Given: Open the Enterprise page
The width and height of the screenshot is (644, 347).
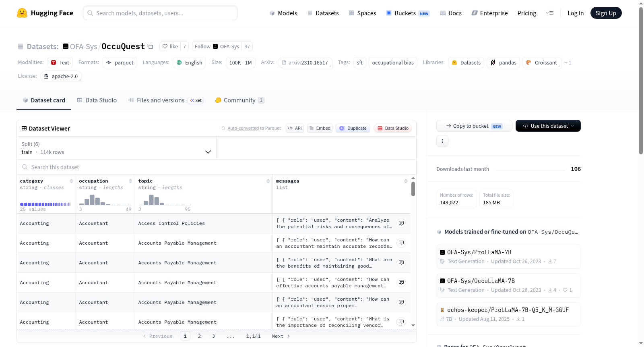Looking at the screenshot, I should tap(489, 13).
